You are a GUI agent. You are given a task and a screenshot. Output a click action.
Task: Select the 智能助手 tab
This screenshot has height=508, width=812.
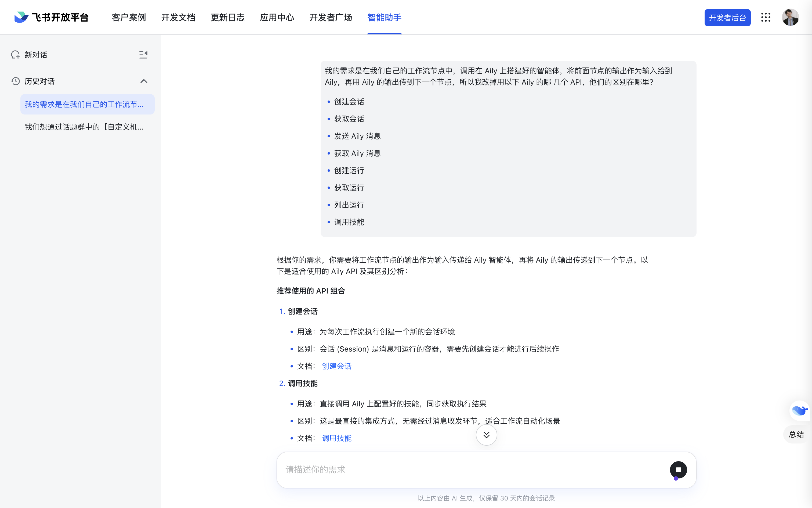point(384,17)
